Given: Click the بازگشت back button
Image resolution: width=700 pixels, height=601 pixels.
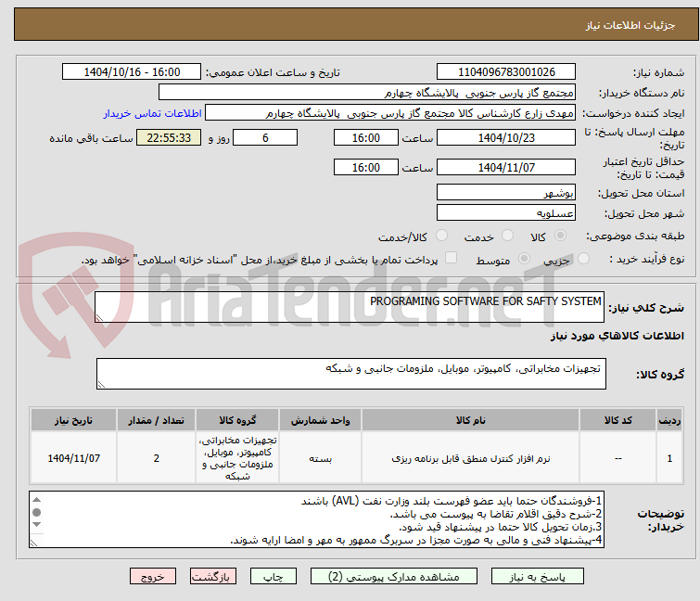Looking at the screenshot, I should pos(212,577).
